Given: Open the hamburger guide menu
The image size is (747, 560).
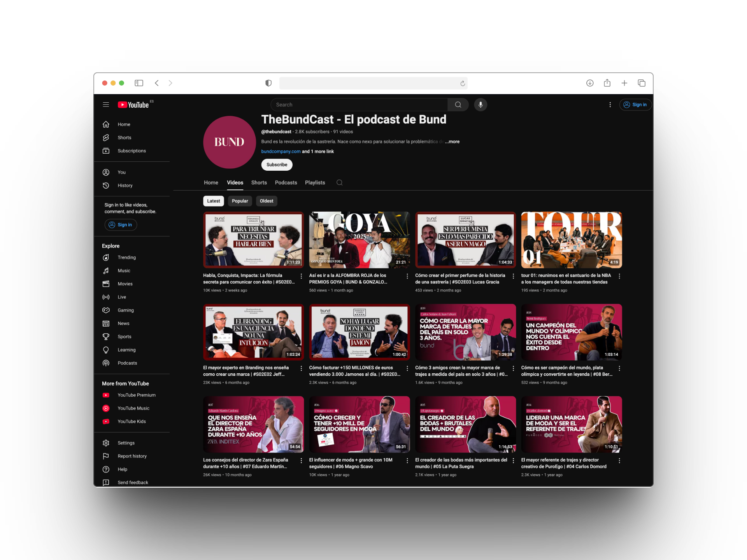Looking at the screenshot, I should click(x=106, y=105).
